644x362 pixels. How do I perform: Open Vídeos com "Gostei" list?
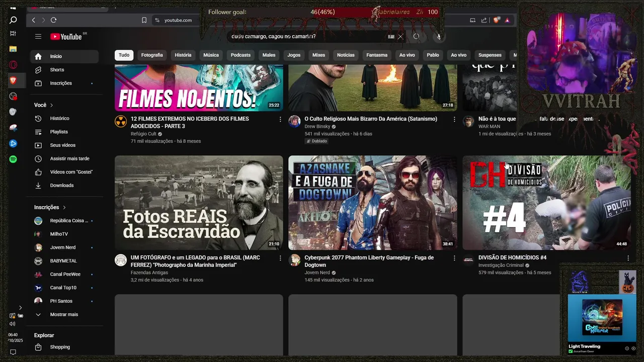coord(64,172)
